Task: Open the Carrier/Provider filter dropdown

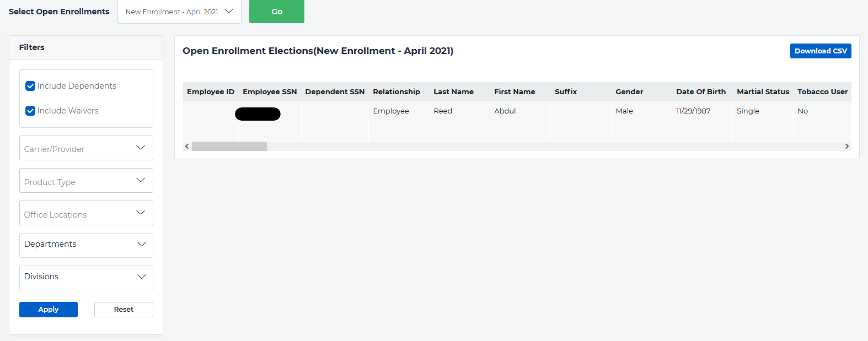Action: point(86,148)
